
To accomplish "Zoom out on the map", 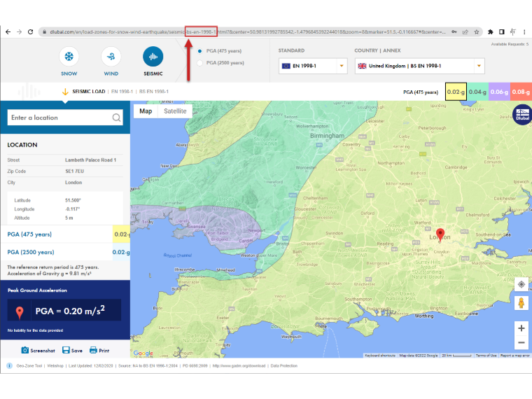I will pos(521,343).
